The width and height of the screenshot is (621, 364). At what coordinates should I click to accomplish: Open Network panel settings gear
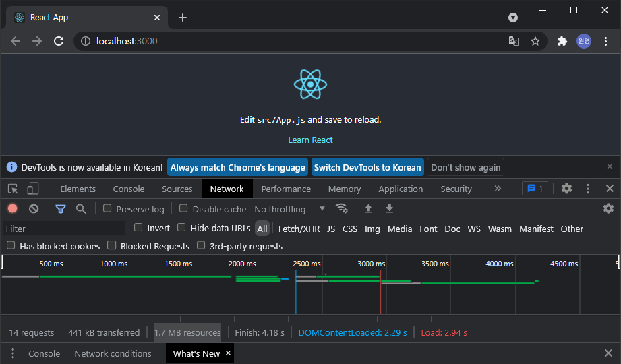pos(608,208)
